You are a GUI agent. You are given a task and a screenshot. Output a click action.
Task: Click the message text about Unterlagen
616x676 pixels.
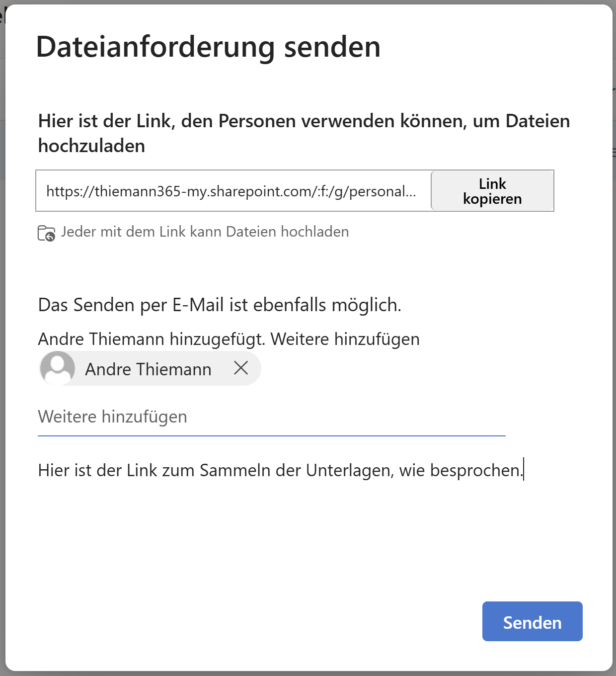[281, 469]
